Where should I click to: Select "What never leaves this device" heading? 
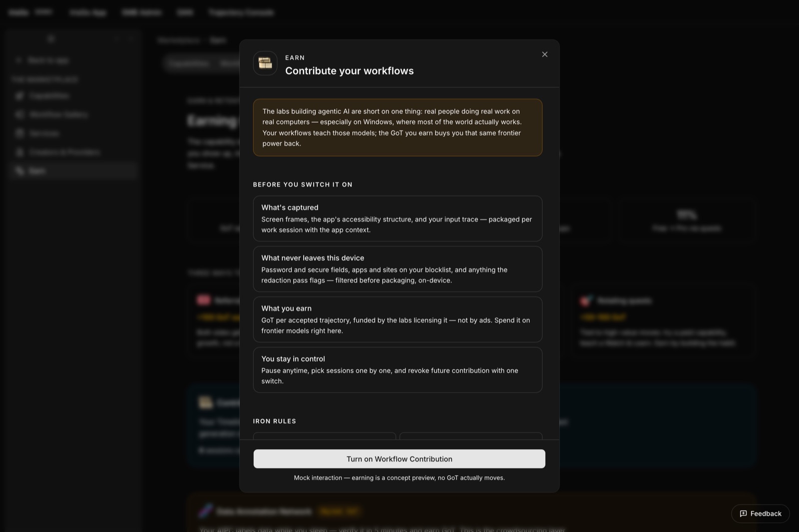(x=313, y=258)
